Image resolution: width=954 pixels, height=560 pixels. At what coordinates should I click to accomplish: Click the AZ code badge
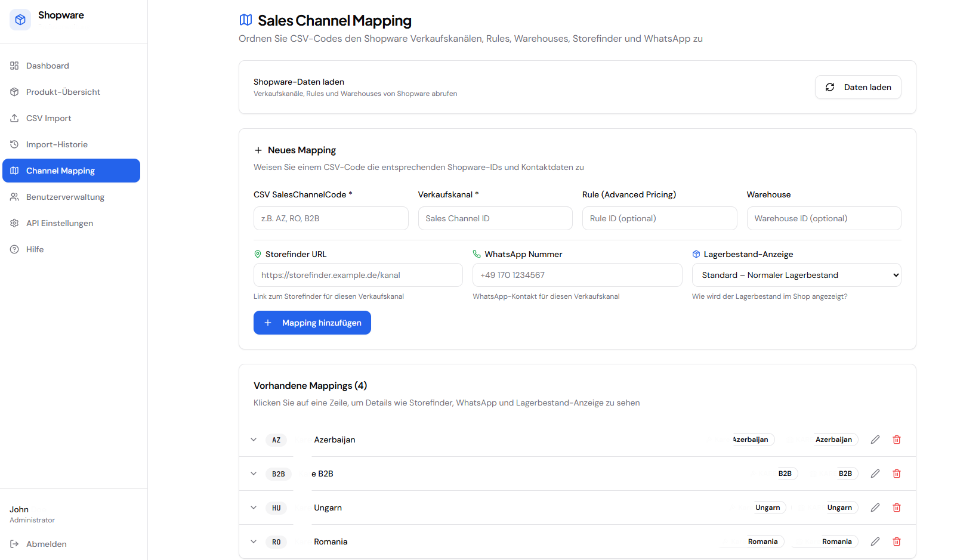[276, 440]
